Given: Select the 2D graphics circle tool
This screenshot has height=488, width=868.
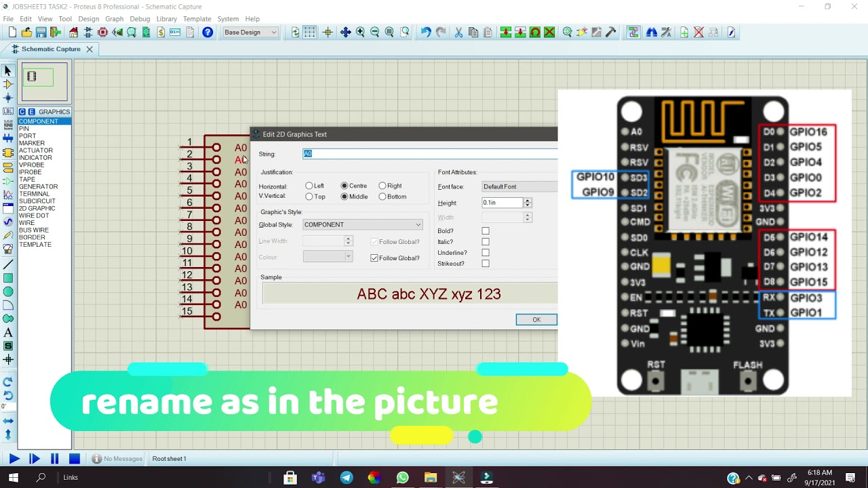Looking at the screenshot, I should (x=8, y=291).
